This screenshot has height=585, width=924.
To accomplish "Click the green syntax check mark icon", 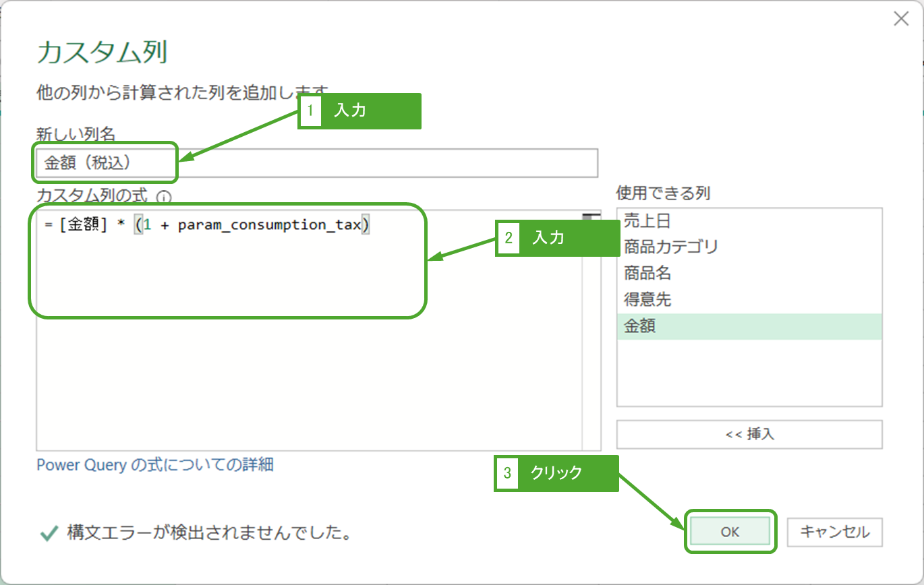I will point(49,534).
